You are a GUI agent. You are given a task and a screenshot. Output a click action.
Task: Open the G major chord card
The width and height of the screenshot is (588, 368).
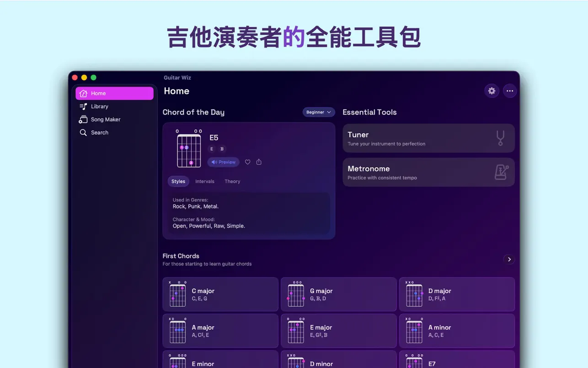pyautogui.click(x=338, y=294)
